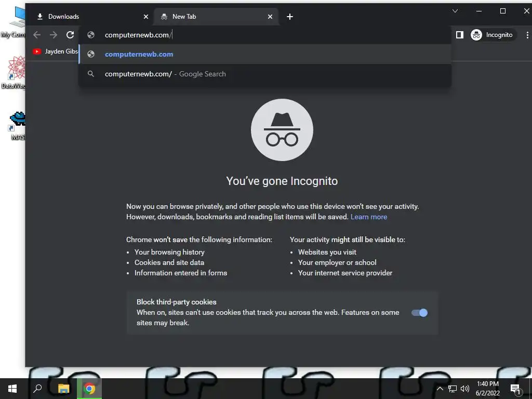The image size is (532, 399).
Task: Open the network status tray icon
Action: (453, 389)
